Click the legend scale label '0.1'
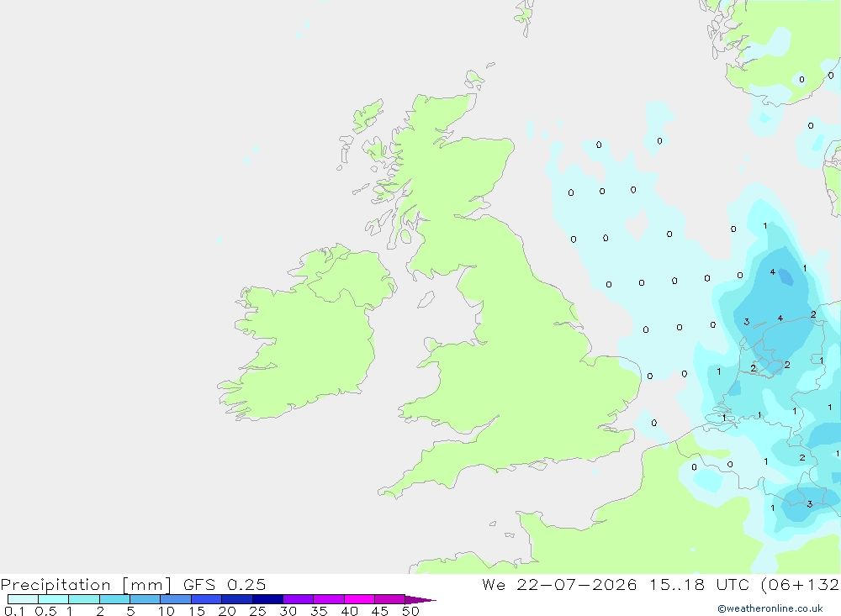This screenshot has height=616, width=841. pyautogui.click(x=14, y=611)
